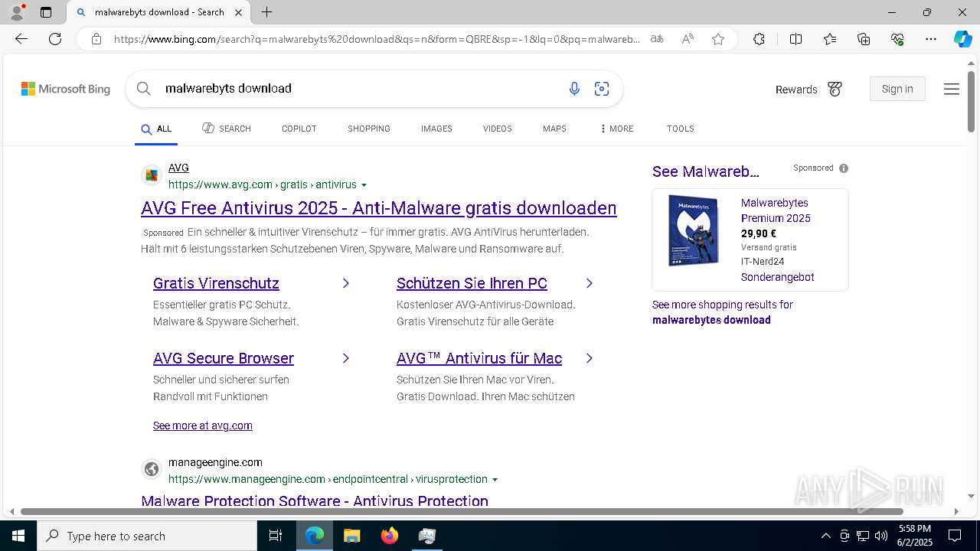The height and width of the screenshot is (551, 980).
Task: Go to Microsoft Bing home logo
Action: [66, 89]
